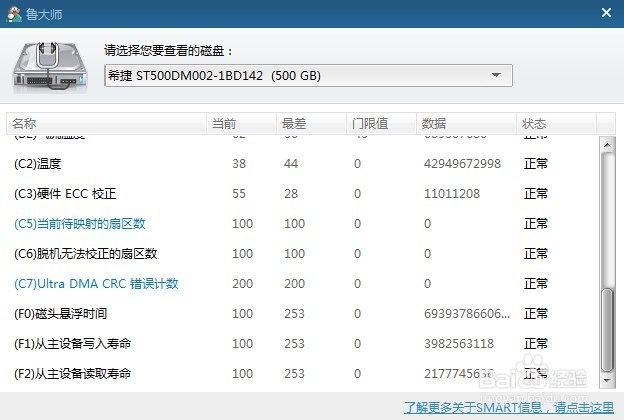
Task: Click worst value 28 in ECC row
Action: pyautogui.click(x=291, y=194)
